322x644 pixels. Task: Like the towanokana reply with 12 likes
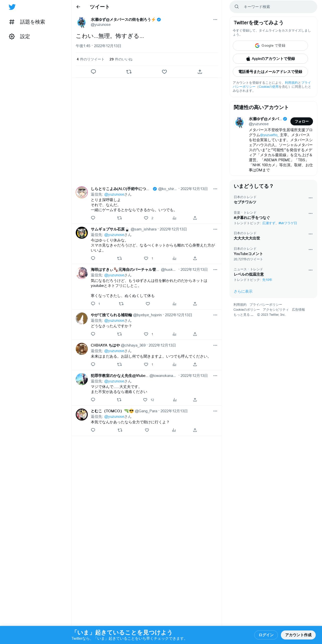[x=145, y=400]
